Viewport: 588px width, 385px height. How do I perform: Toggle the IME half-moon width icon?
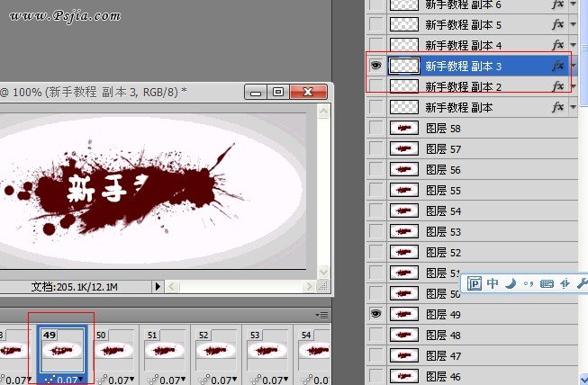pos(511,283)
